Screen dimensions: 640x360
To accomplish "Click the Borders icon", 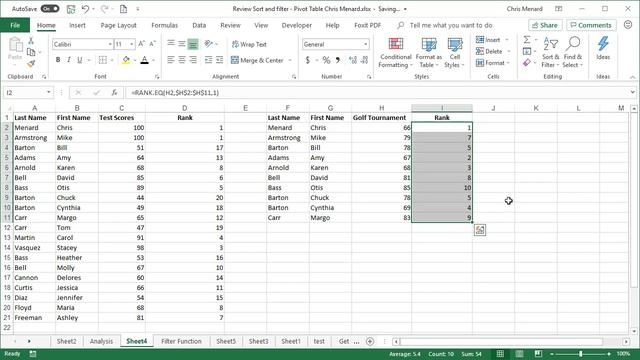I will click(x=102, y=60).
